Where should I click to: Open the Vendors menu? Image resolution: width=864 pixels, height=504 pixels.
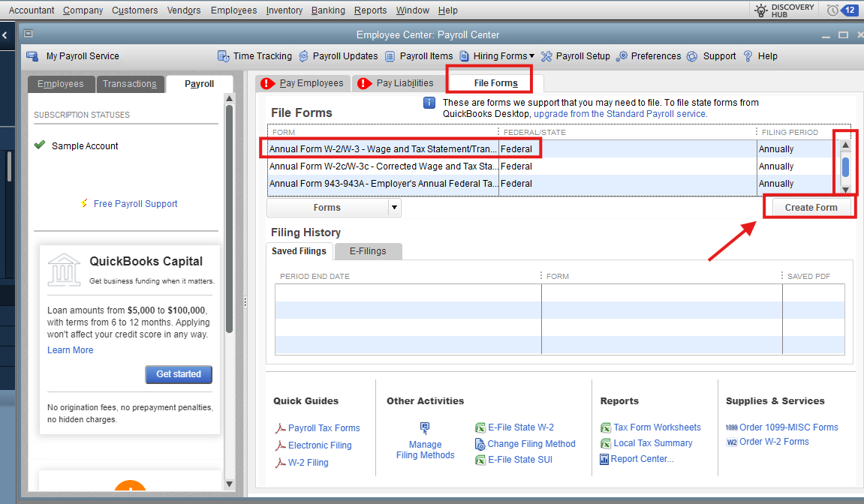pyautogui.click(x=183, y=10)
